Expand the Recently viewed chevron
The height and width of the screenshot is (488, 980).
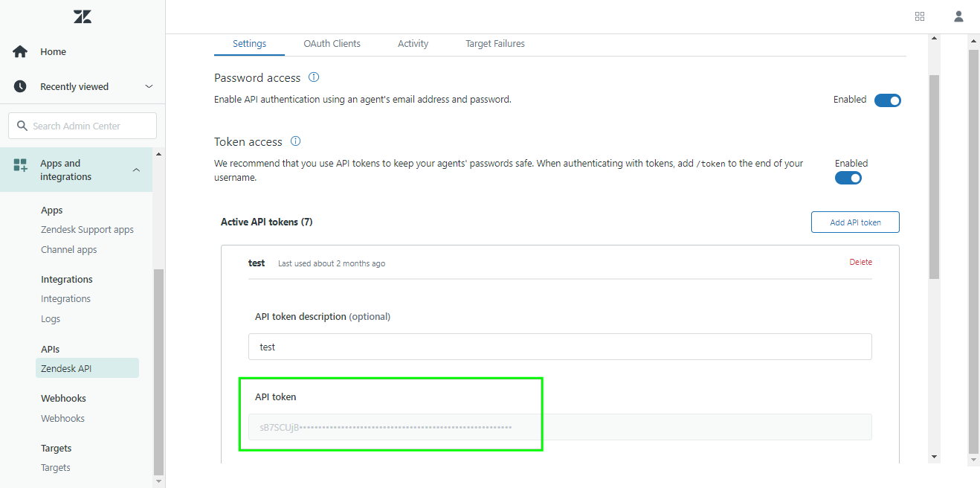click(x=149, y=86)
